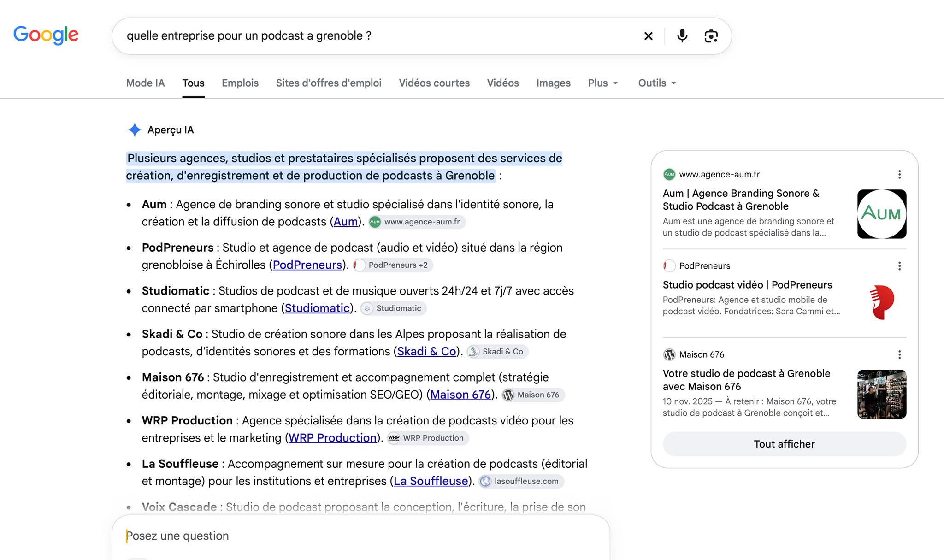
Task: Follow the inline La Souffleuse link
Action: click(431, 481)
